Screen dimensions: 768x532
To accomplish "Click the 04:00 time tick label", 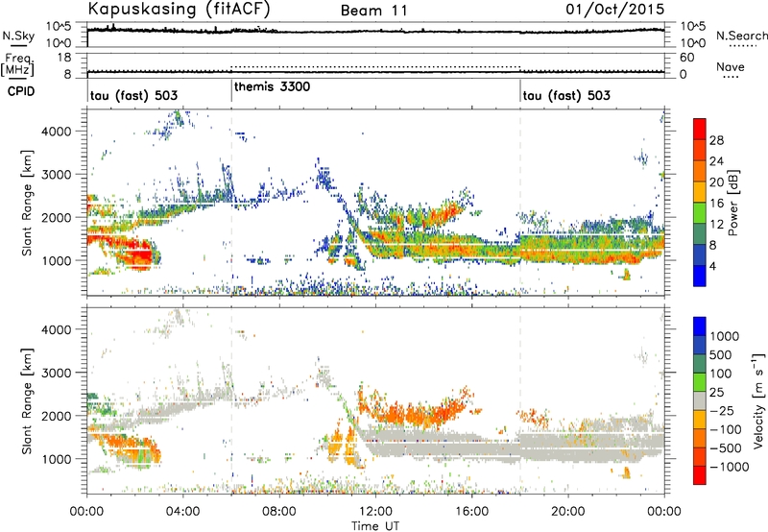I will (x=182, y=512).
